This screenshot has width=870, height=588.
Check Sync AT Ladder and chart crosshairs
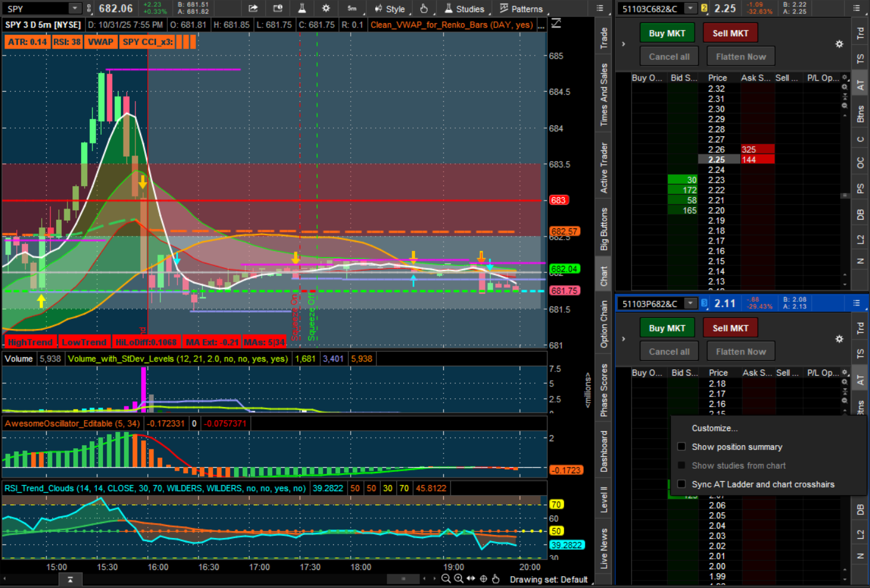pos(682,484)
